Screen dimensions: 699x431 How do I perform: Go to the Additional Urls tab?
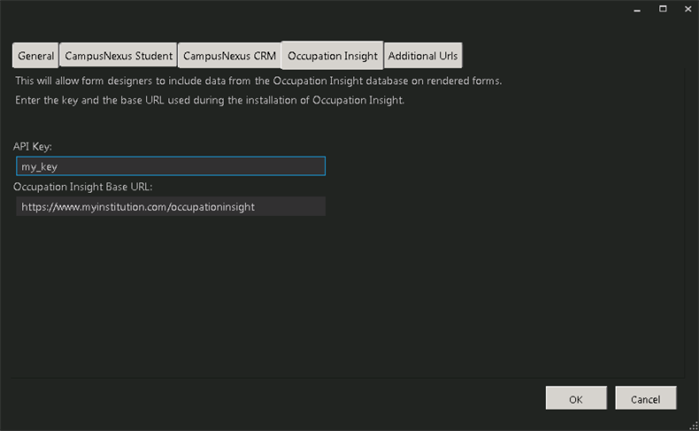pos(423,56)
